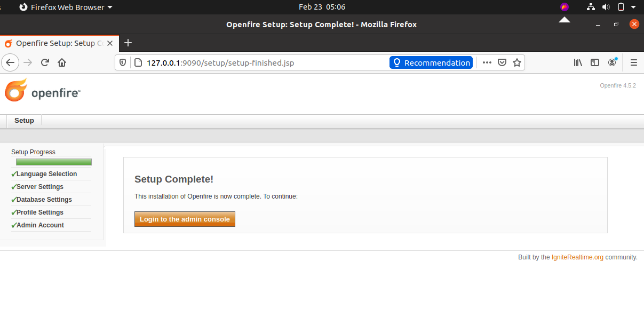Screen dimensions: 644x316
Task: Click the Server Settings step
Action: click(40, 187)
